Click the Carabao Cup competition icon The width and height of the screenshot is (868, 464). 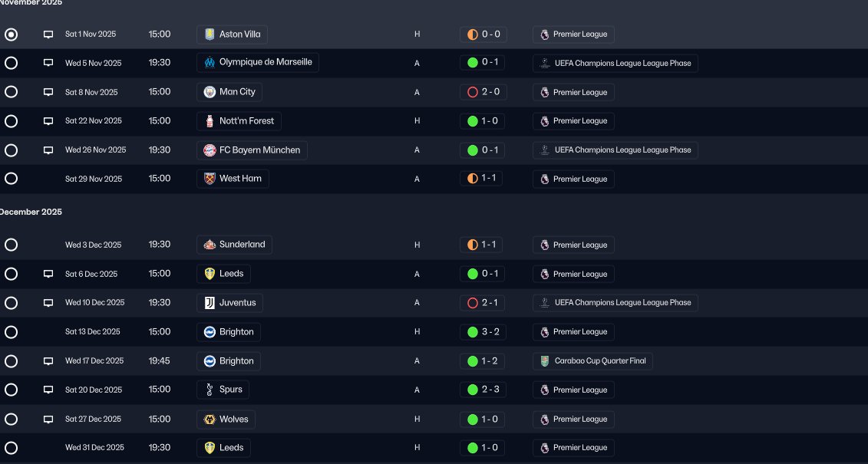click(545, 361)
